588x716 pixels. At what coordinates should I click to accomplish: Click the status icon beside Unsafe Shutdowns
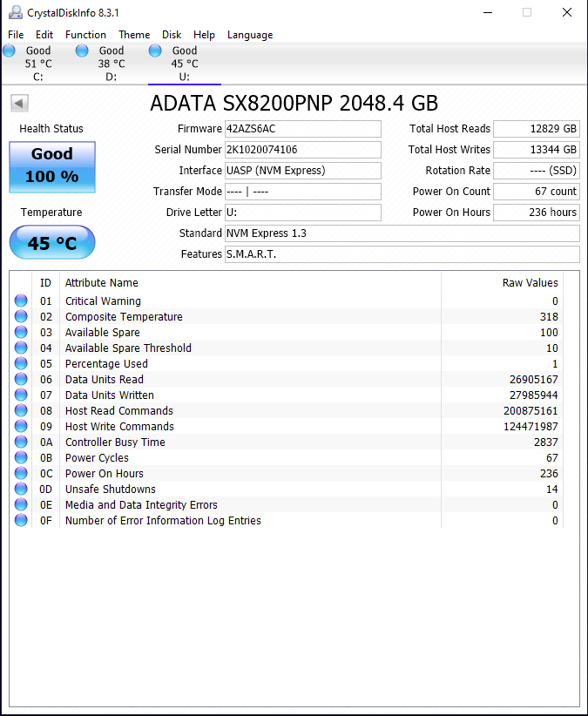(x=20, y=489)
